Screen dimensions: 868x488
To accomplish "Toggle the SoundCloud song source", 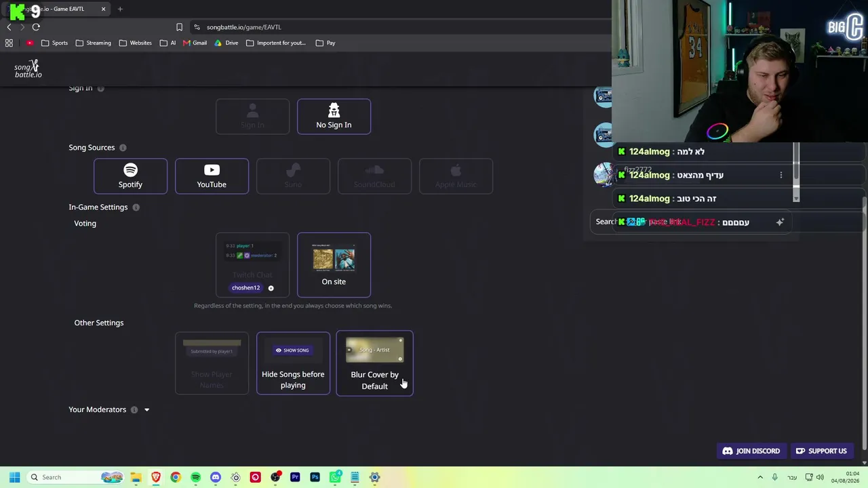I will coord(374,176).
